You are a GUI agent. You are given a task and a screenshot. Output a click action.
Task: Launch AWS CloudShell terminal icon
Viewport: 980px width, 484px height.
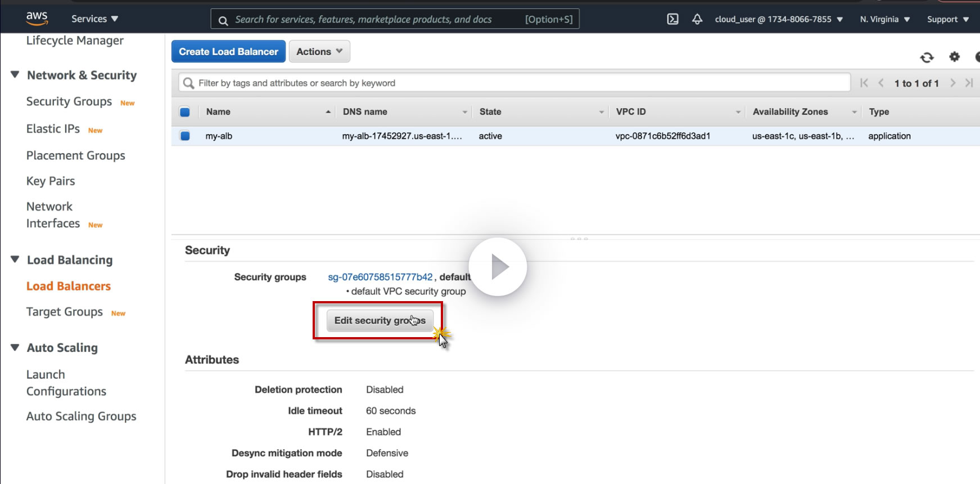[x=672, y=19]
